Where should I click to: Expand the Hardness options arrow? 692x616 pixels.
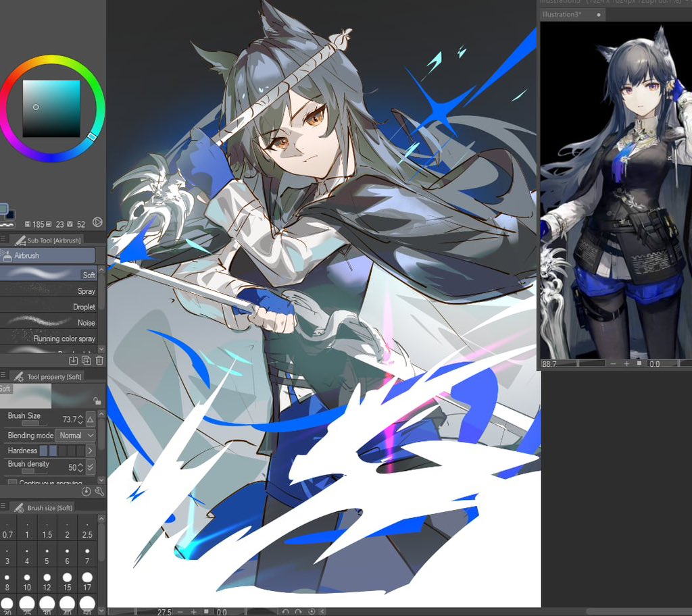click(90, 451)
